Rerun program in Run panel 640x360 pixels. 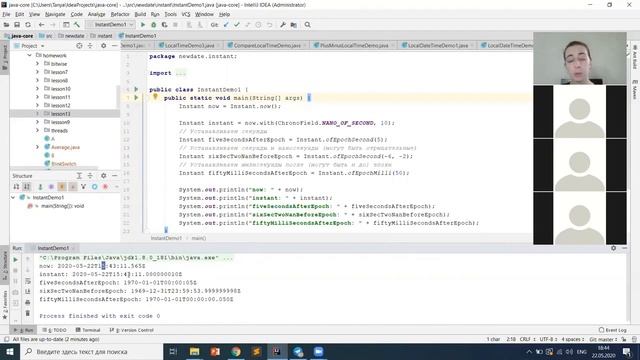click(16, 259)
